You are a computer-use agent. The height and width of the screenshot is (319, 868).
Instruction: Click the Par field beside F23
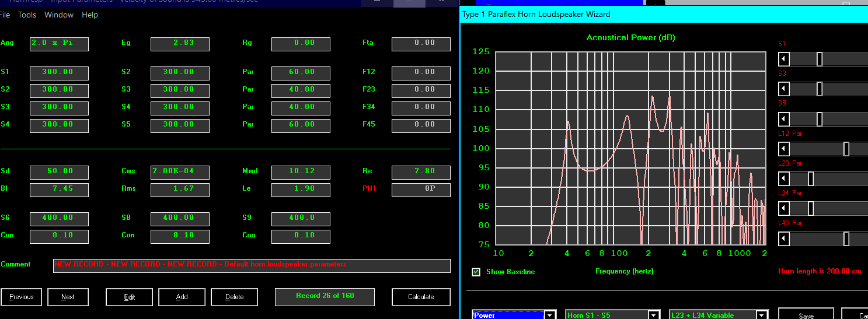point(301,90)
